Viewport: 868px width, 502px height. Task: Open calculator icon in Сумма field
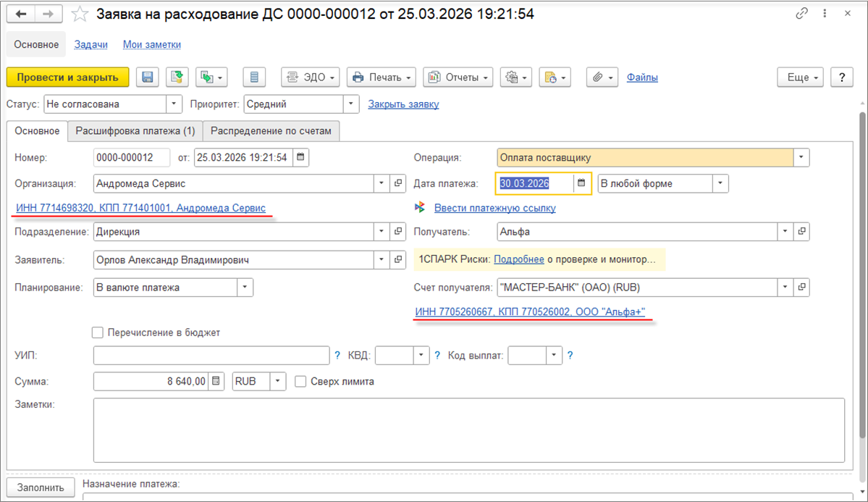pyautogui.click(x=216, y=381)
